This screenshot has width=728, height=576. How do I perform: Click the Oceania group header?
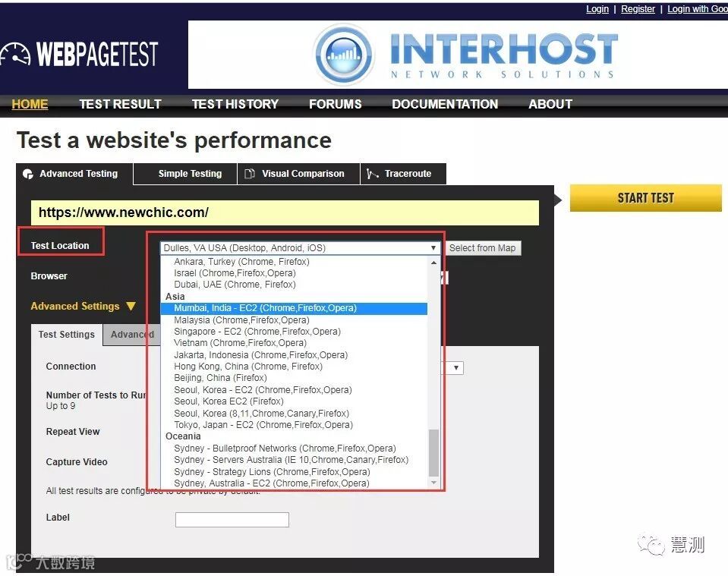pos(183,436)
